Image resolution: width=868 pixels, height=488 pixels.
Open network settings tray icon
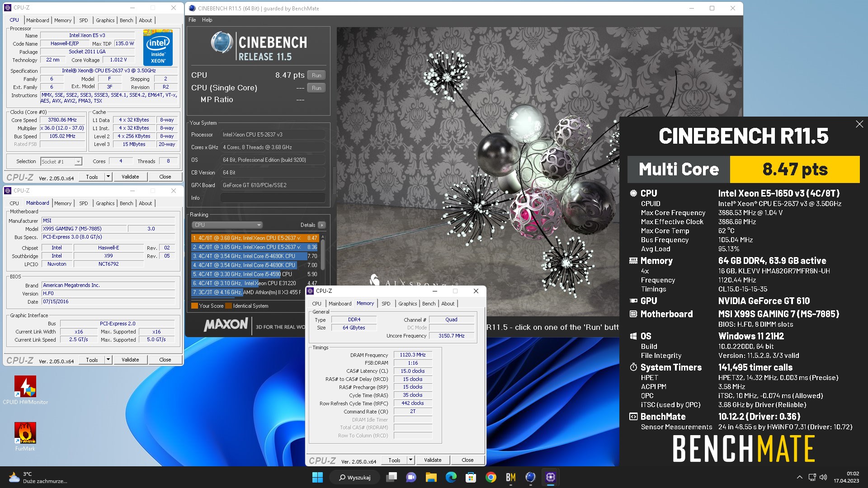pos(812,477)
